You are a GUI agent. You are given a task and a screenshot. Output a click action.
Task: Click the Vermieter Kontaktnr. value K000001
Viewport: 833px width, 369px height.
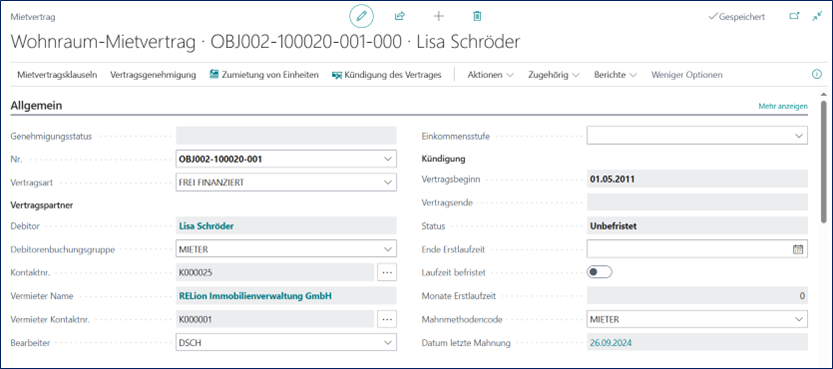pos(196,319)
